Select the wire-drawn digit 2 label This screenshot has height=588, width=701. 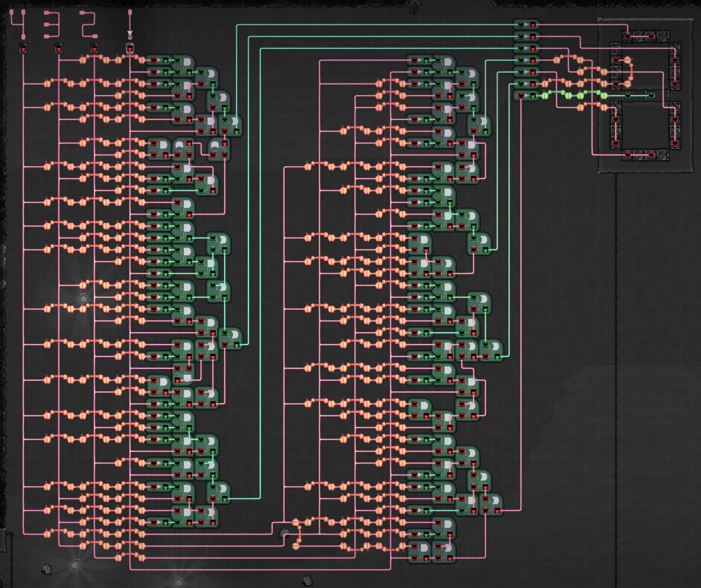click(88, 24)
